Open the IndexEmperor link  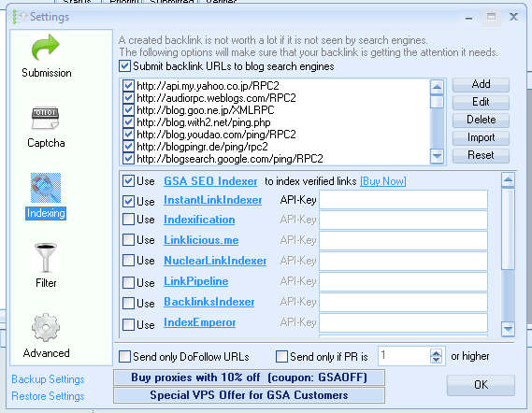[200, 322]
